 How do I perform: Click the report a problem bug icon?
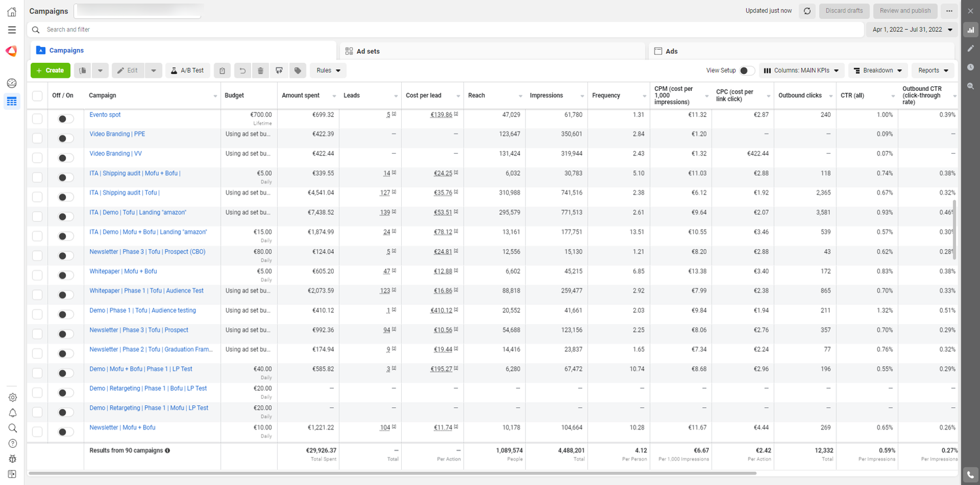coord(12,459)
